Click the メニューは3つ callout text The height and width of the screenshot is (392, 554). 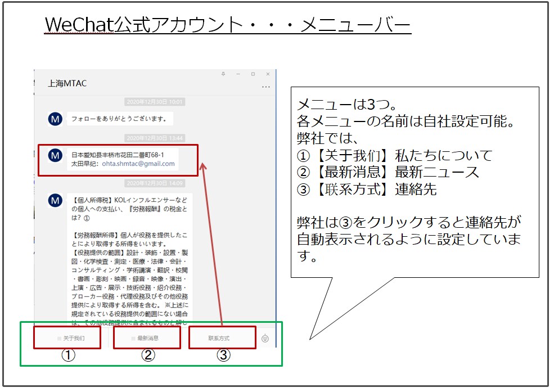pos(348,104)
